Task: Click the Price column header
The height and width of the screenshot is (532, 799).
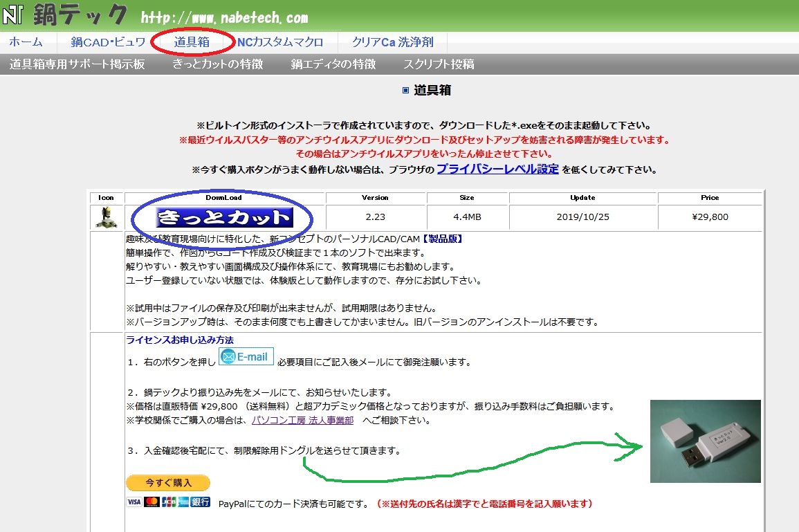Action: [710, 198]
